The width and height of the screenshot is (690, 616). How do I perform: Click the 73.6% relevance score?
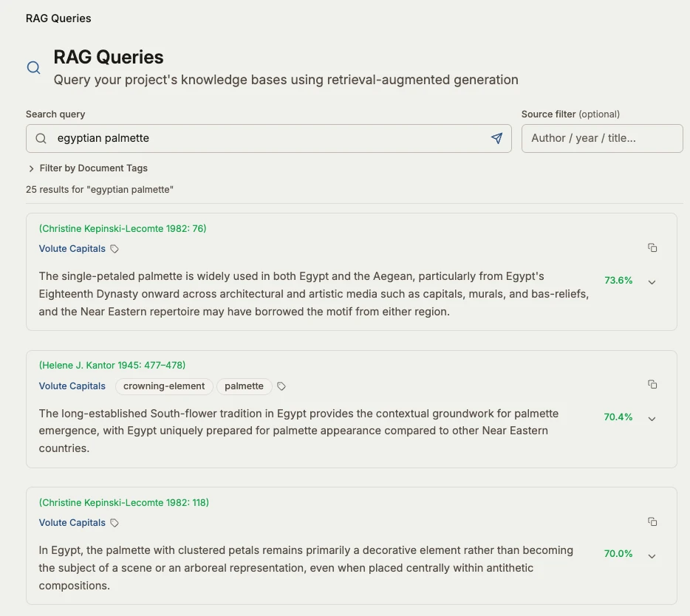pos(618,280)
